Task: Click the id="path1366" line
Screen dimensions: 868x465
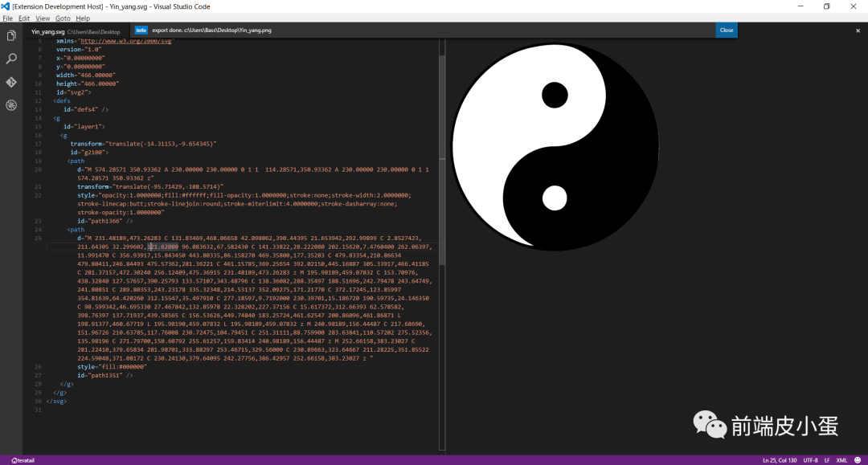Action: point(105,221)
